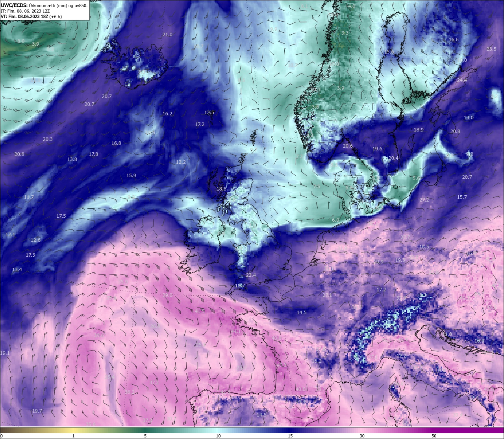Select the 13.0 value on the map
The width and height of the screenshot is (504, 439).
click(469, 118)
